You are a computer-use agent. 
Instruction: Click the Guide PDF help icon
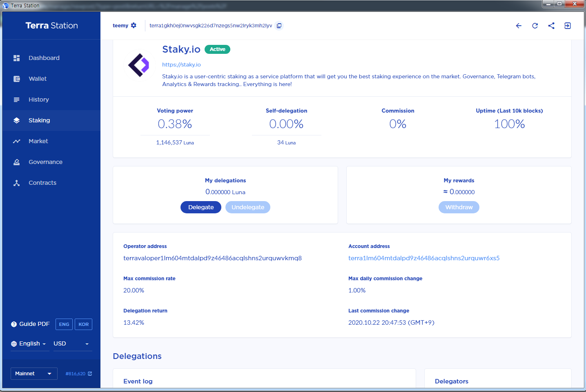point(14,324)
